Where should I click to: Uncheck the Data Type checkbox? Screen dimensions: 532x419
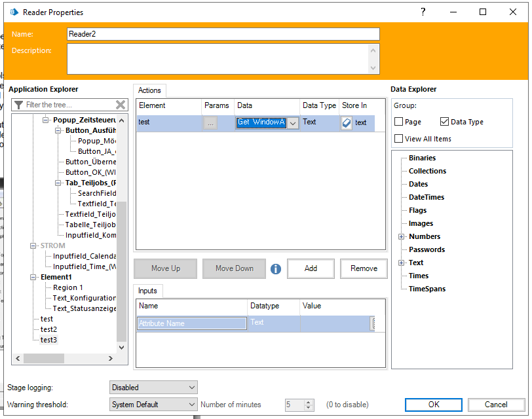(445, 122)
